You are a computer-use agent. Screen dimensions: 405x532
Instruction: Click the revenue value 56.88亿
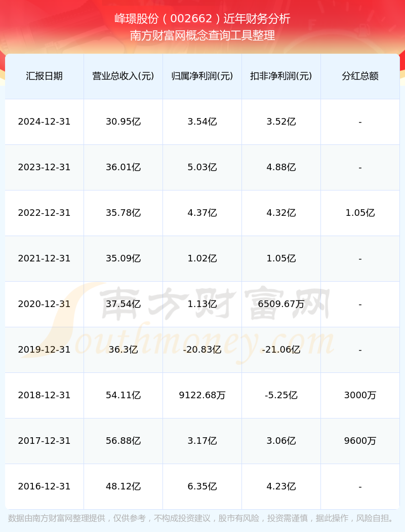point(124,441)
